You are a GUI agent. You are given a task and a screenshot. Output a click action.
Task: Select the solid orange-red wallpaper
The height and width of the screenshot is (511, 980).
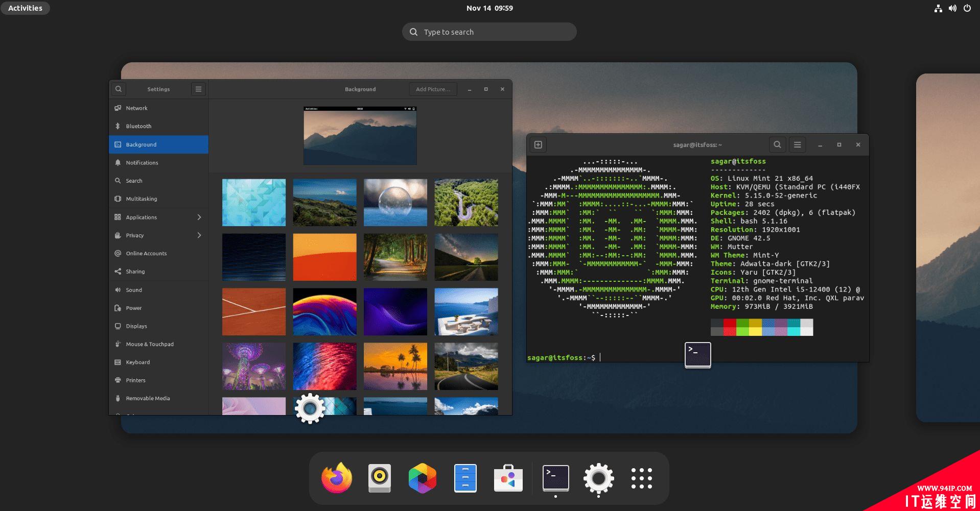pos(325,257)
